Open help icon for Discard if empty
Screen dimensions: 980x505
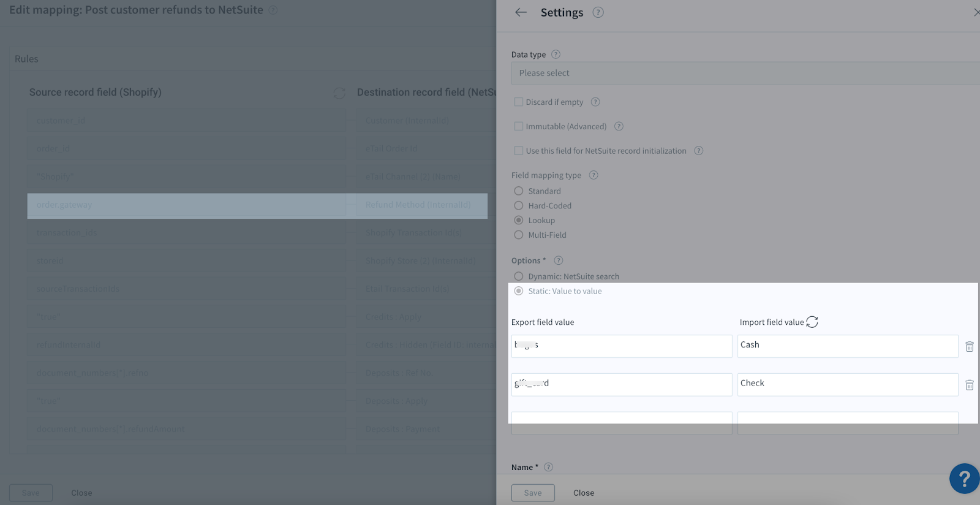(595, 102)
